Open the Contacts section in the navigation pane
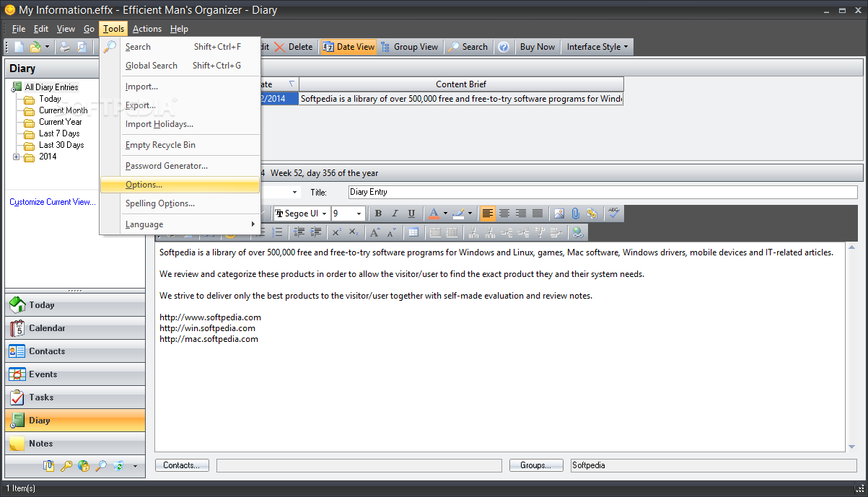 [75, 351]
